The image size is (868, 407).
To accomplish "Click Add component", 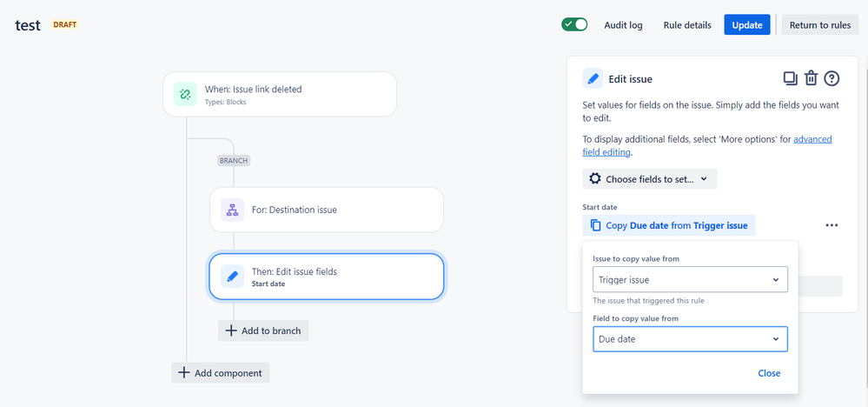I will pyautogui.click(x=221, y=372).
